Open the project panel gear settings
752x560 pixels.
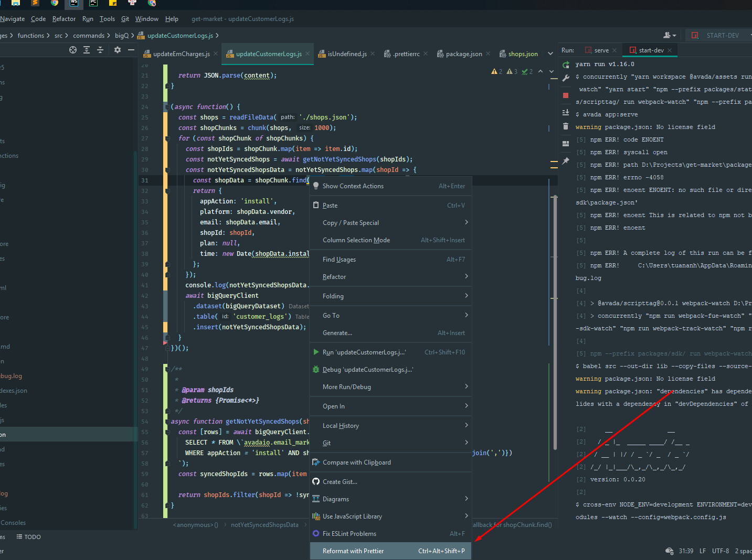tap(118, 50)
